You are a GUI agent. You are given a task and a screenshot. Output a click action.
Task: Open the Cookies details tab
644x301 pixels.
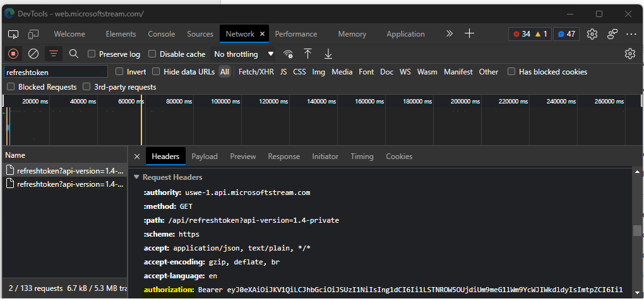(399, 156)
